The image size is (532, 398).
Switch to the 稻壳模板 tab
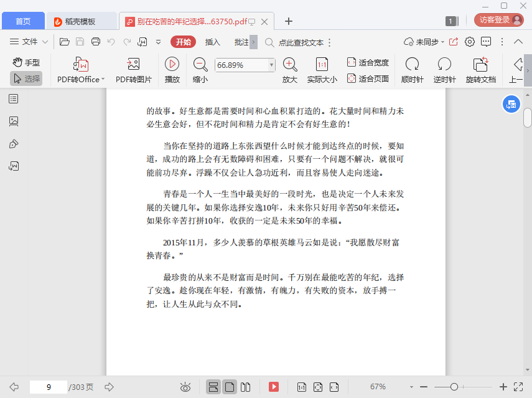80,21
